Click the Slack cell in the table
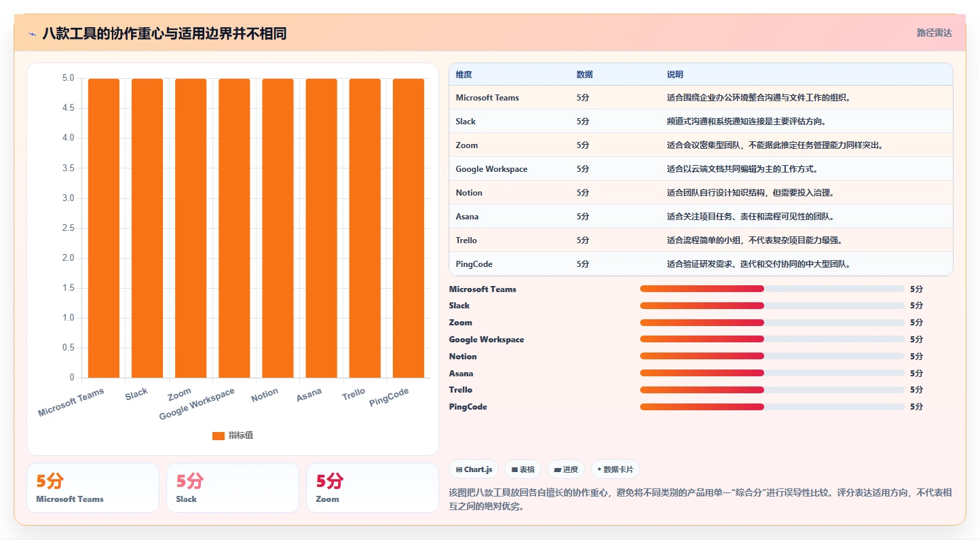This screenshot has height=540, width=980. (x=466, y=122)
